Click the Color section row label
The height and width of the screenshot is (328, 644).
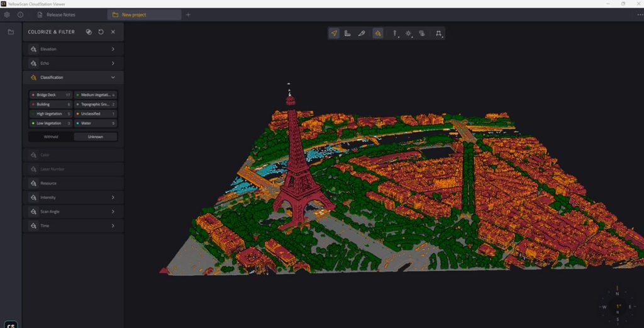tap(45, 155)
